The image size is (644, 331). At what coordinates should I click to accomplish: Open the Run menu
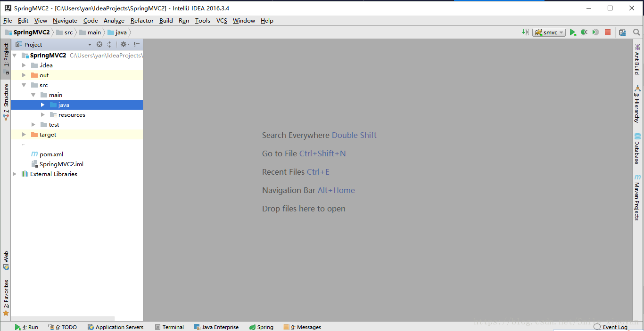pyautogui.click(x=184, y=20)
